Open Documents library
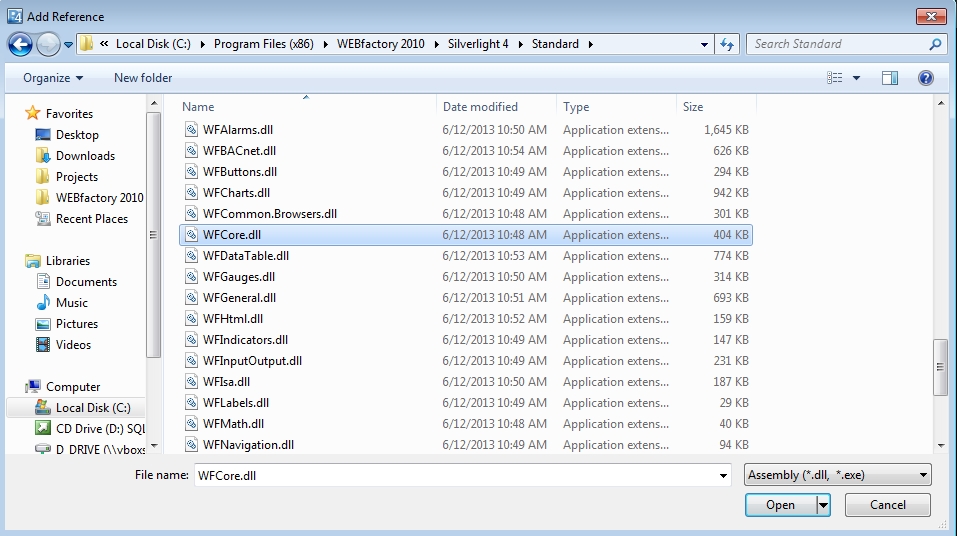Viewport: 957px width, 536px height. pyautogui.click(x=87, y=281)
